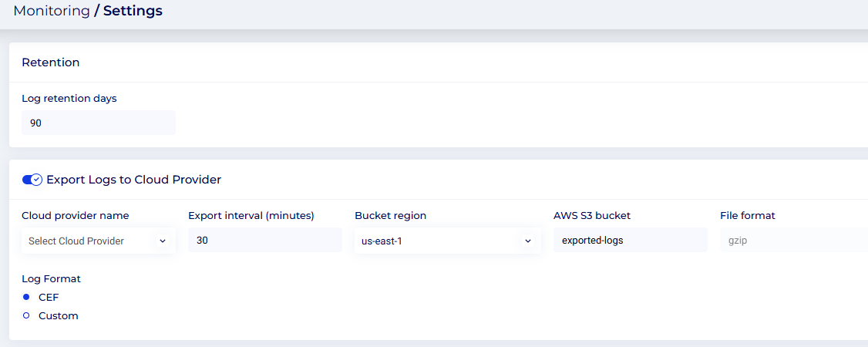The height and width of the screenshot is (347, 868).
Task: Toggle the Export Logs to Cloud Provider switch
Action: click(32, 180)
